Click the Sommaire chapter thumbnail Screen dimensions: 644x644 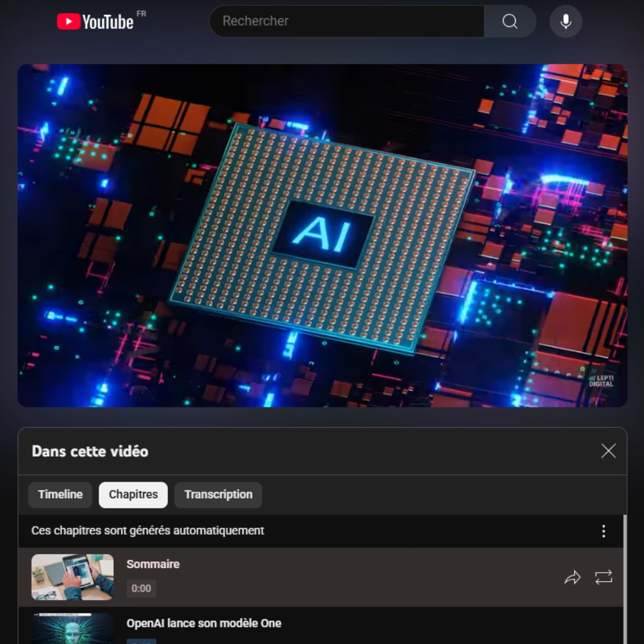(x=72, y=577)
